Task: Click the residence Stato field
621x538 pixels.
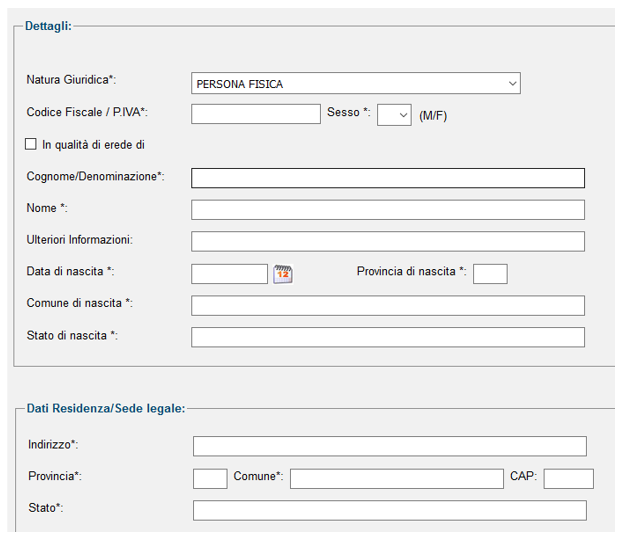Action: coord(390,510)
